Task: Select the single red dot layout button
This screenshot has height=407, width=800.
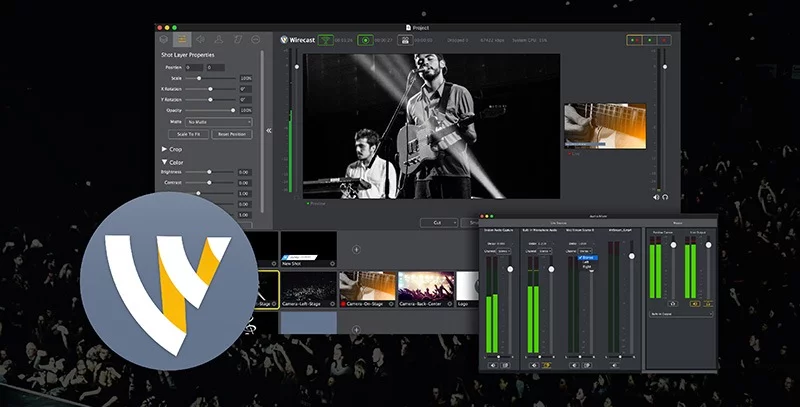Action: pyautogui.click(x=664, y=40)
